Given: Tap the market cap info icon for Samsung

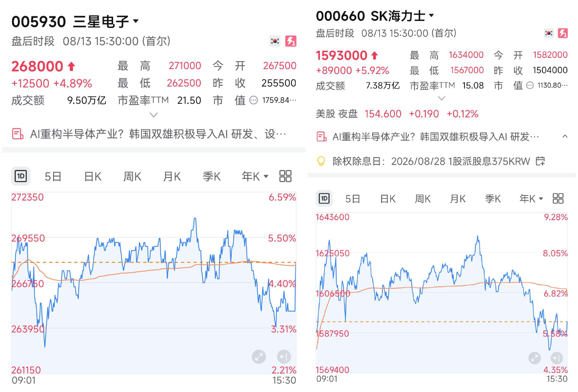Looking at the screenshot, I should (253, 100).
